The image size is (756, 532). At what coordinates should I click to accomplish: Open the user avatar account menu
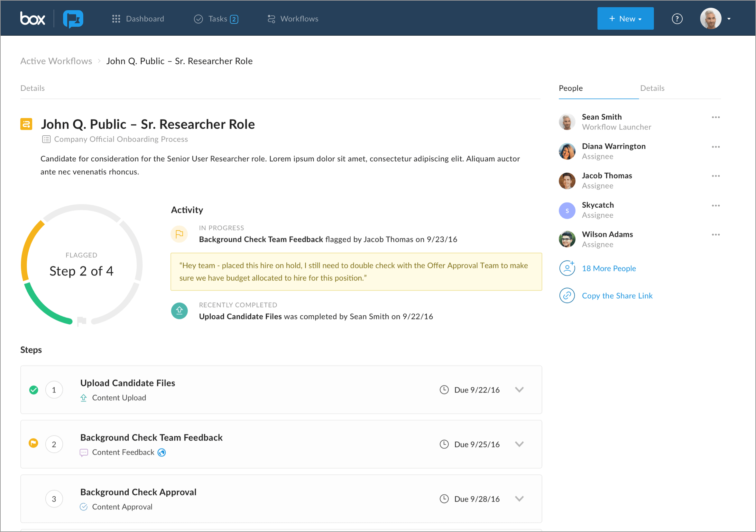711,18
